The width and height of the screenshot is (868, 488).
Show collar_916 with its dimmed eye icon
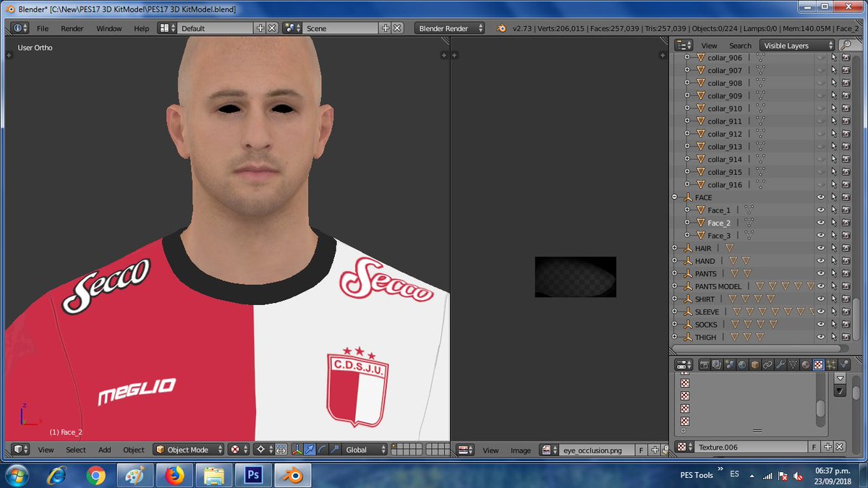point(821,184)
